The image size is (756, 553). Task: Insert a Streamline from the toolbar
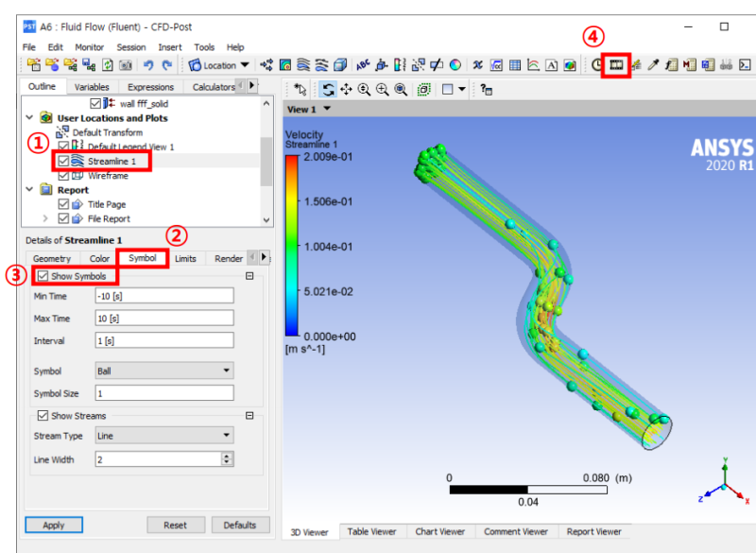tap(303, 64)
